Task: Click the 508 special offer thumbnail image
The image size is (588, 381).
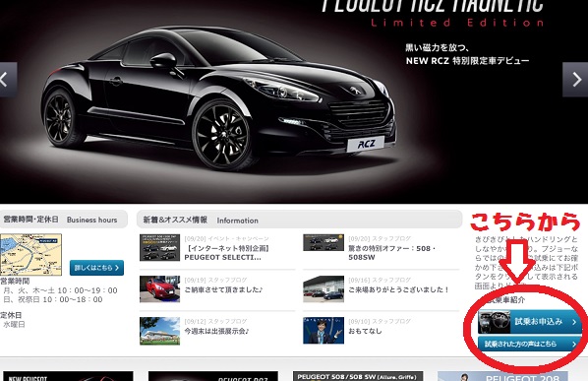Action: click(x=323, y=242)
